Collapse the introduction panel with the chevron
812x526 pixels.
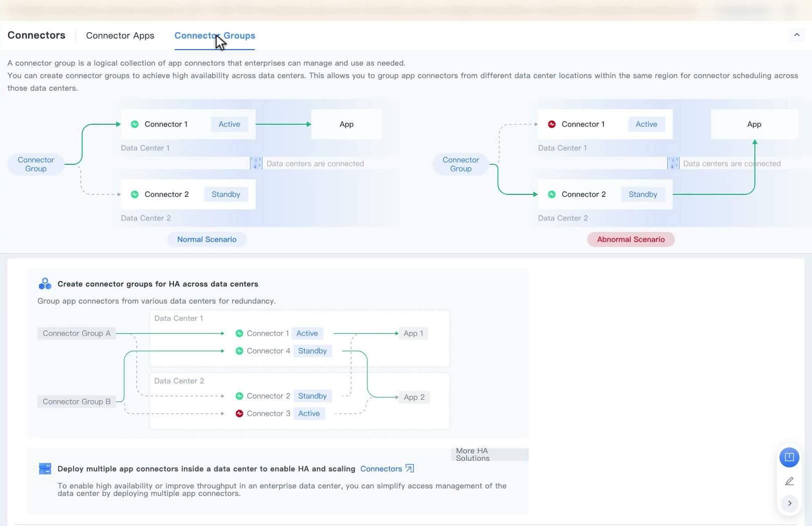pyautogui.click(x=796, y=35)
